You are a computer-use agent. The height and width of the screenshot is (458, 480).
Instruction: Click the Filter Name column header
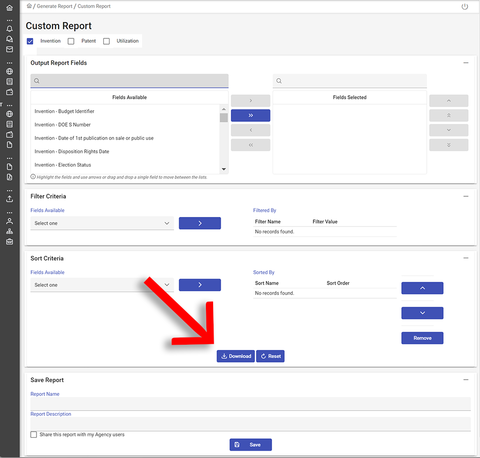[268, 222]
